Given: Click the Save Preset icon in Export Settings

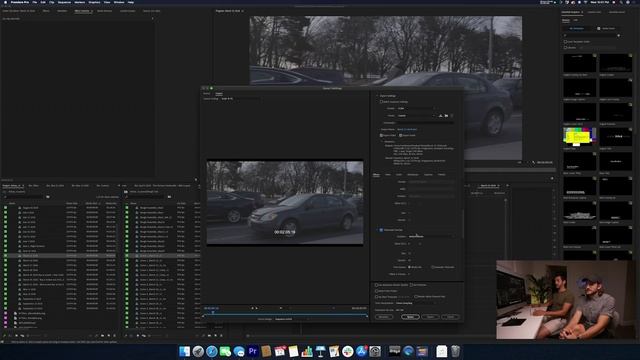Looking at the screenshot, I should [440, 116].
